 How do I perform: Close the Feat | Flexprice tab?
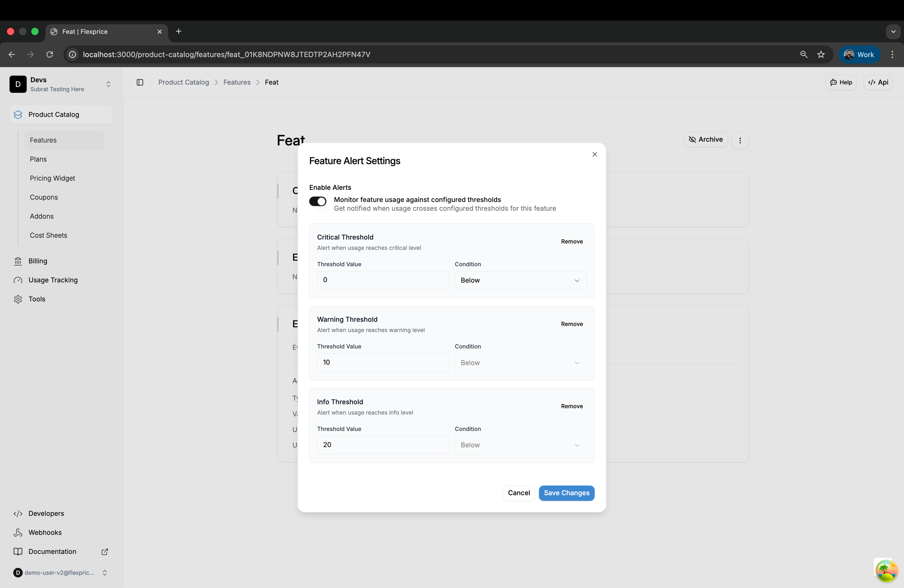point(160,32)
